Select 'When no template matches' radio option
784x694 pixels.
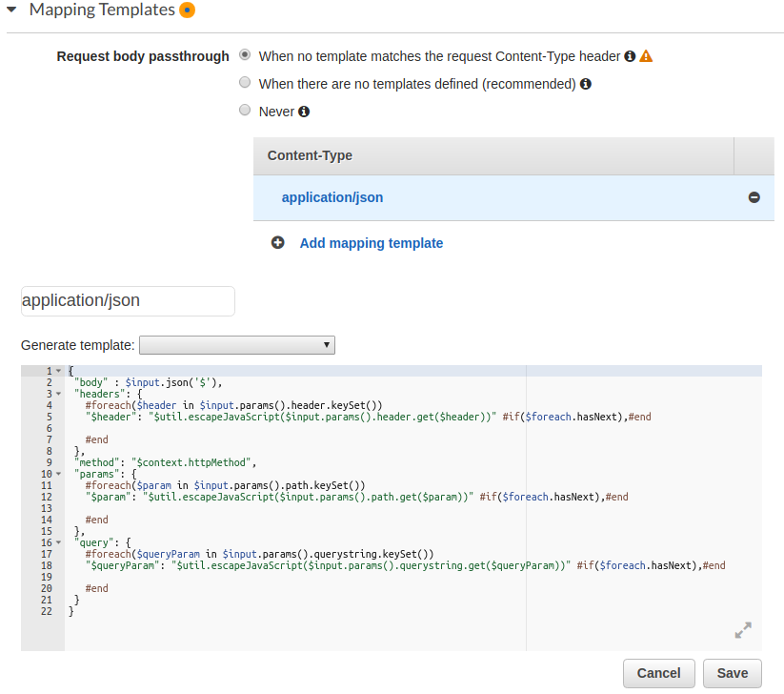click(246, 55)
